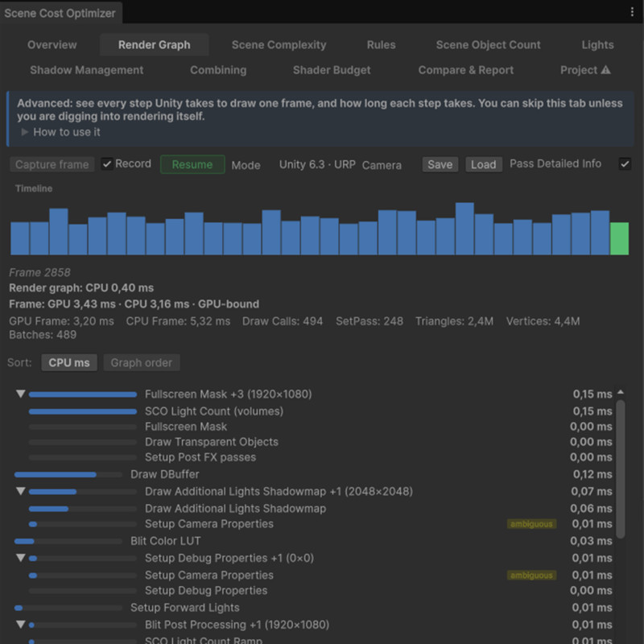This screenshot has width=644, height=644.
Task: Click ambiguous tag under Debug Properties group
Action: (x=531, y=575)
